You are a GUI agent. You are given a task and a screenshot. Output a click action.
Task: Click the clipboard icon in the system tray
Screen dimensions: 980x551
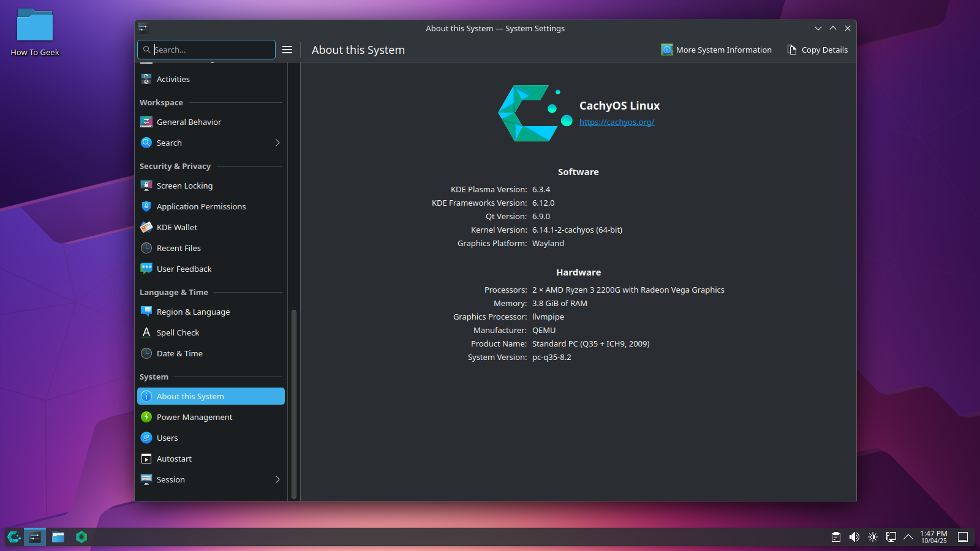pos(835,537)
